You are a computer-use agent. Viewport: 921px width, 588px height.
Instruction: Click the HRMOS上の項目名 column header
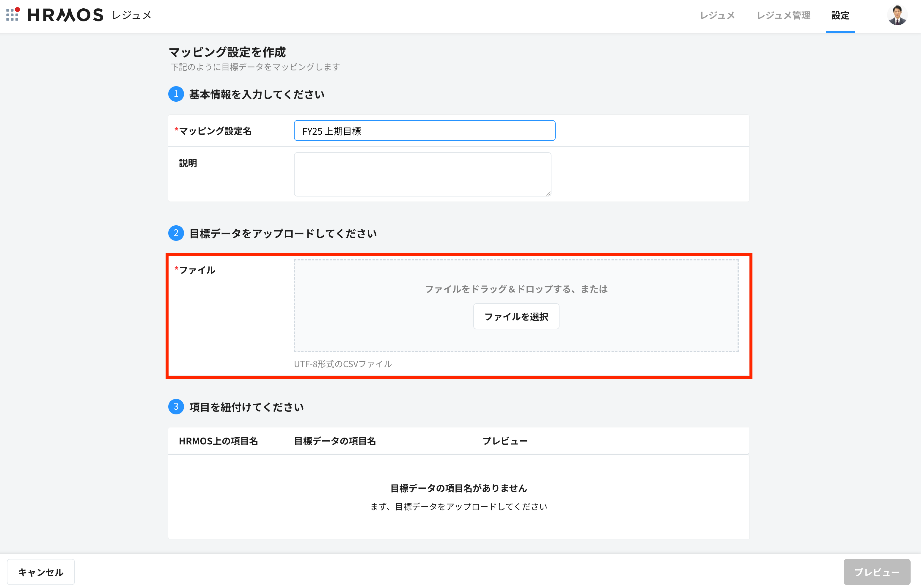coord(219,441)
